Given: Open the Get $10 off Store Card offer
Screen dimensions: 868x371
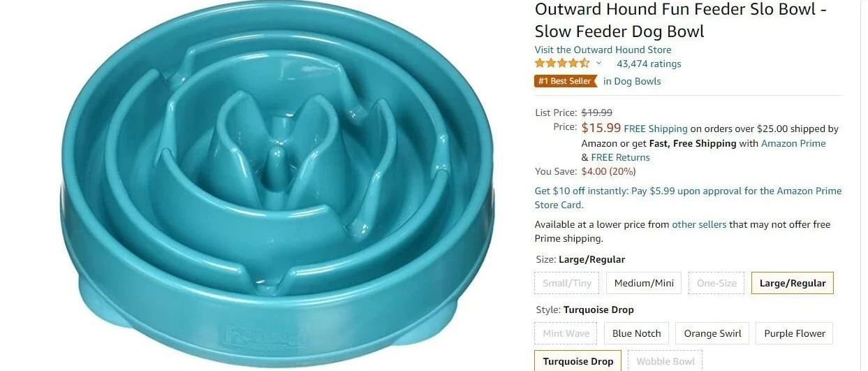Looking at the screenshot, I should click(x=688, y=198).
